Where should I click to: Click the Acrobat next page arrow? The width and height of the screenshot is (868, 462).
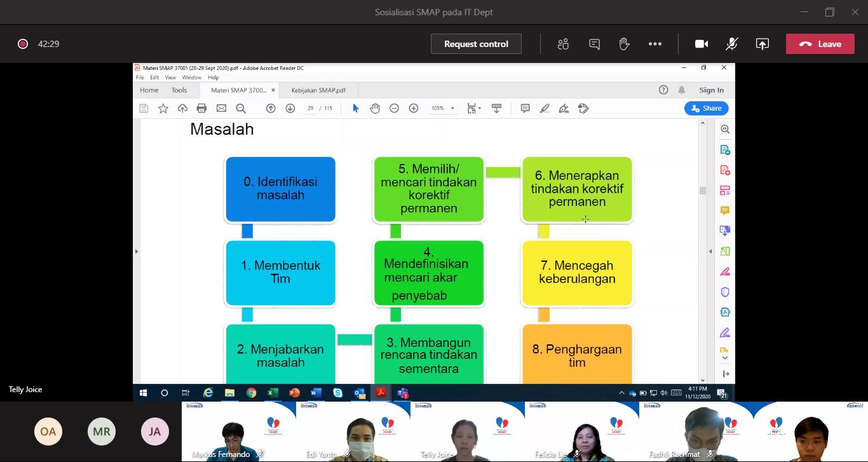[290, 109]
